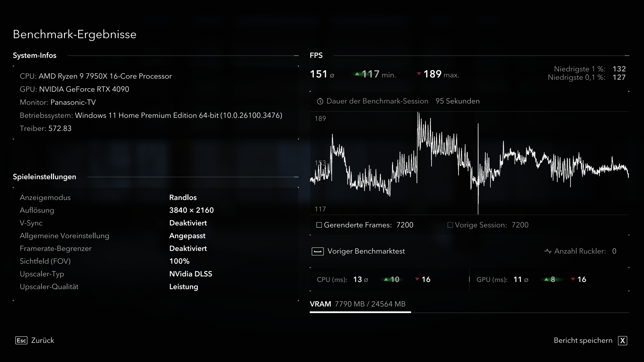Check the Vorige Session checkbox
644x362 pixels.
point(451,225)
